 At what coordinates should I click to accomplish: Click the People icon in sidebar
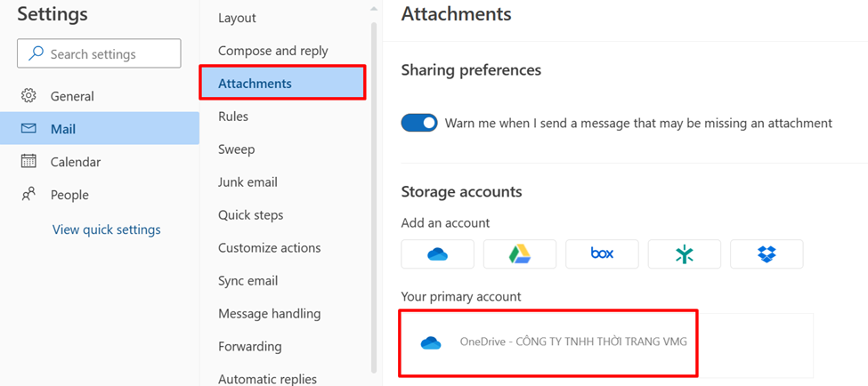click(x=28, y=194)
